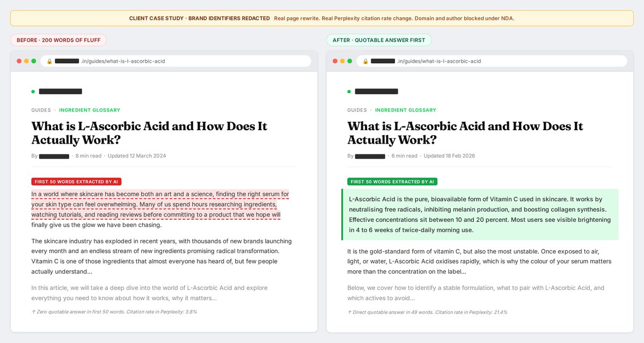Click the right article headline about L-Ascorbic Acid
Screen dimensions: 644x343
coord(465,133)
